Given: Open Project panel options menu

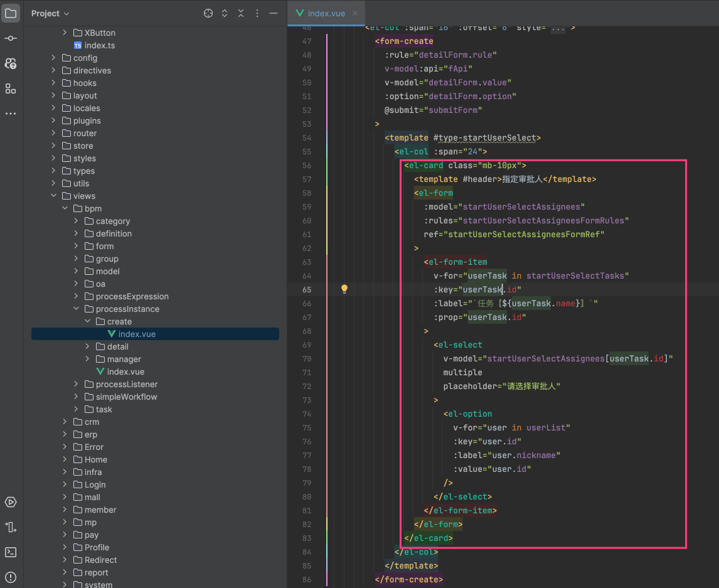Looking at the screenshot, I should click(x=257, y=13).
